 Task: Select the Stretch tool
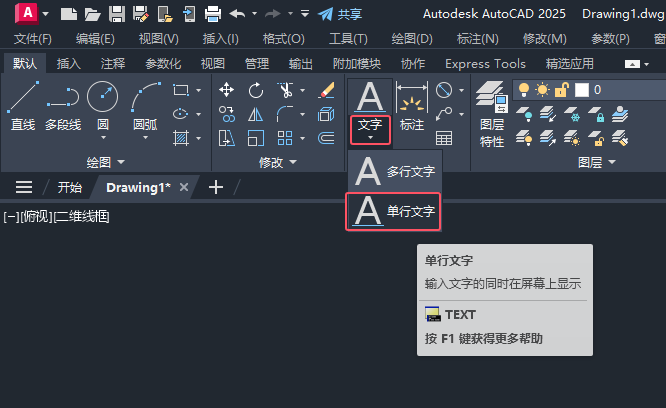226,138
